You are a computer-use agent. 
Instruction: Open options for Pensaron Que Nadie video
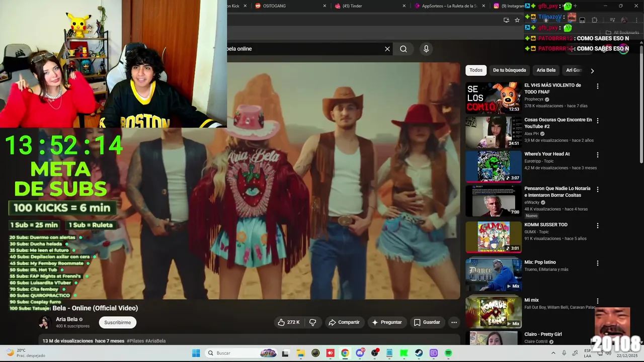[x=598, y=190]
